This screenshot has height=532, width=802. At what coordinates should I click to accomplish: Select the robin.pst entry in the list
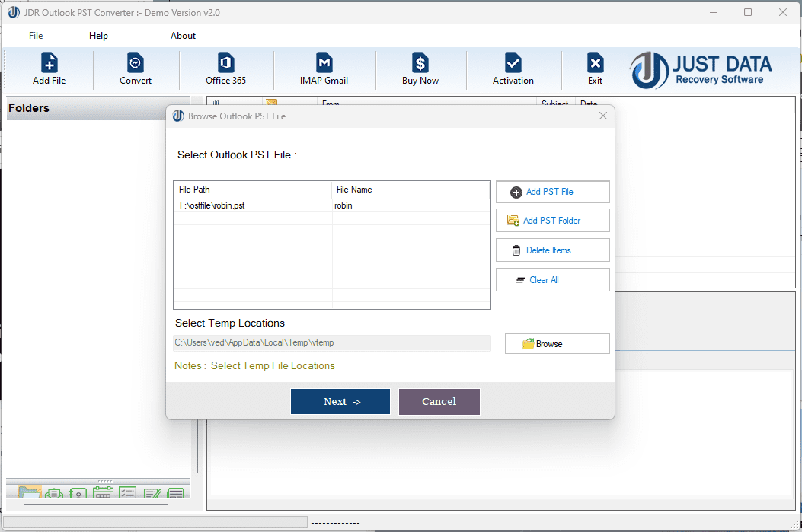(x=252, y=205)
